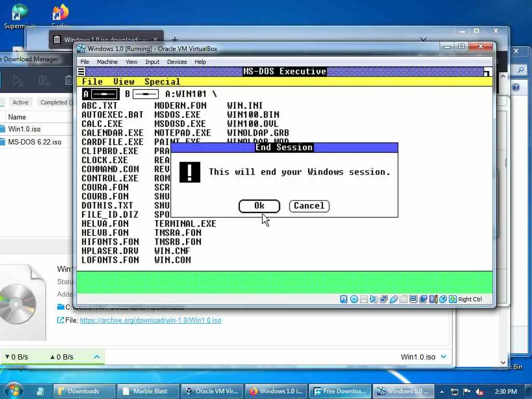
Task: Click Ok to end the Windows session
Action: 259,206
